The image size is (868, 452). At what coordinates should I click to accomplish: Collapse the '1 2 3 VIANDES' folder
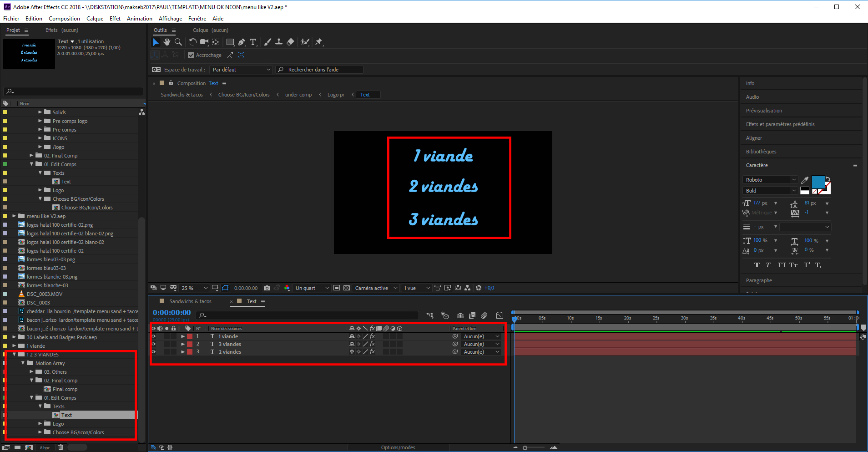pyautogui.click(x=14, y=355)
